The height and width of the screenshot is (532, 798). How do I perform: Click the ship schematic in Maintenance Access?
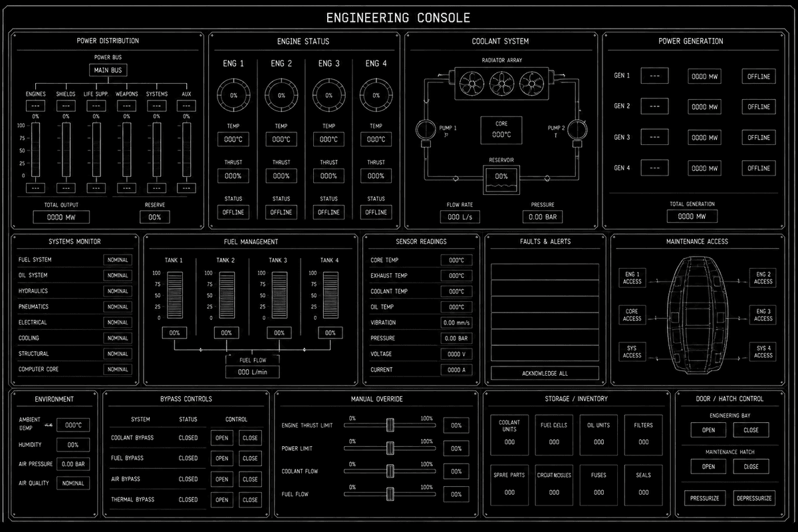(x=697, y=315)
